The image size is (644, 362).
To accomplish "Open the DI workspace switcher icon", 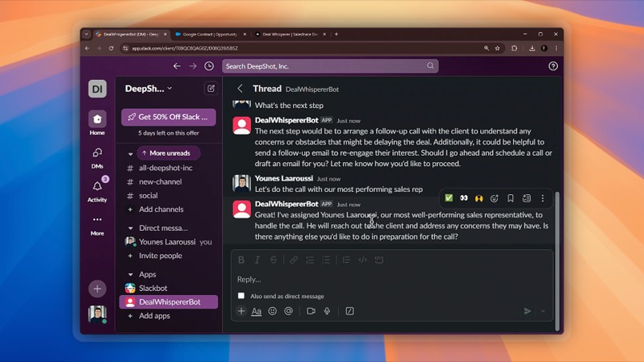I will point(97,89).
